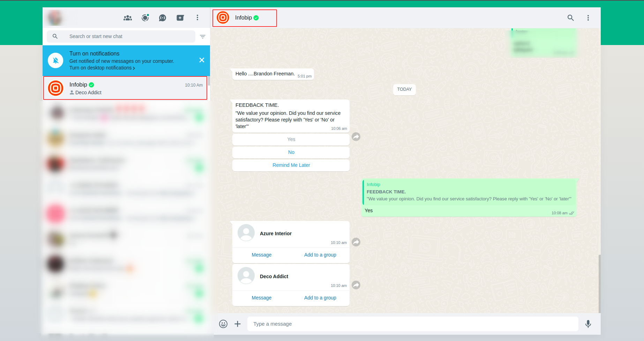
Task: Open the Communities icon in sidebar header
Action: tap(128, 18)
